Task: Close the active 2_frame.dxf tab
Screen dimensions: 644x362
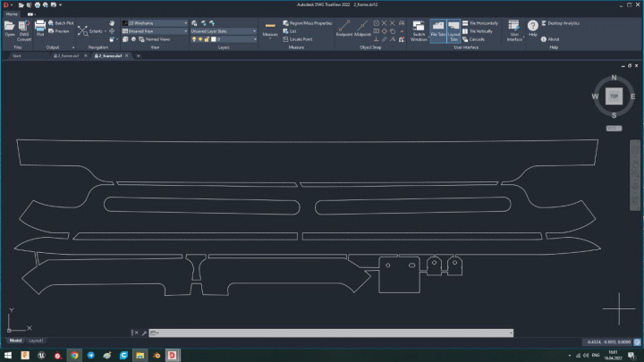Action: pos(127,55)
